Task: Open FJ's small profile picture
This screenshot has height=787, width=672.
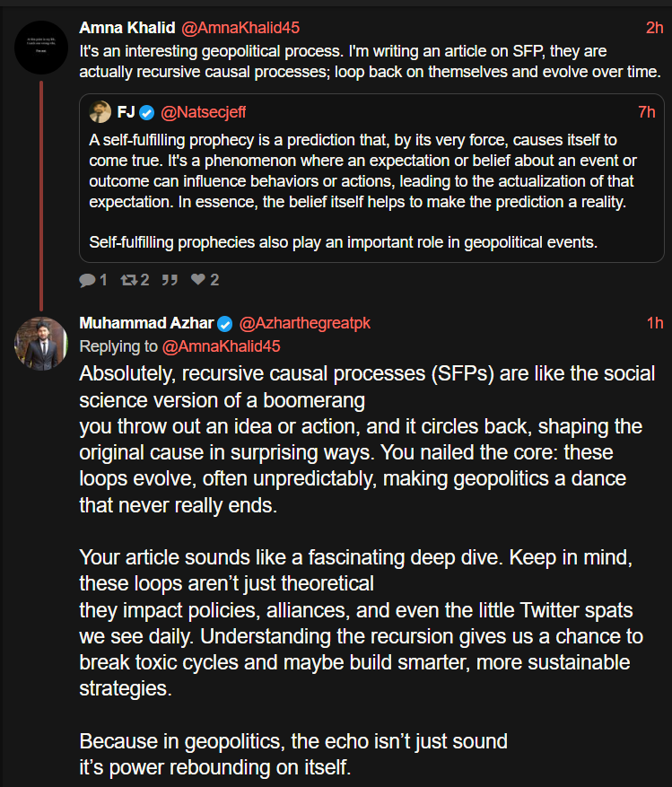Action: tap(100, 112)
